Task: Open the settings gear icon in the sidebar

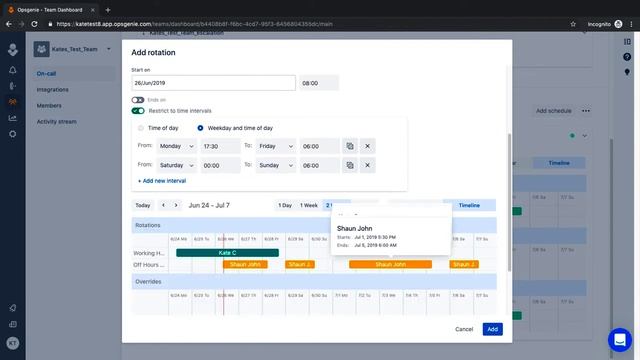Action: tap(13, 134)
